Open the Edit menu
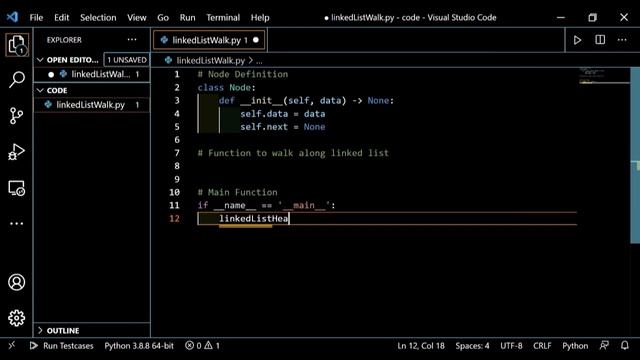640x360 pixels. pyautogui.click(x=62, y=18)
